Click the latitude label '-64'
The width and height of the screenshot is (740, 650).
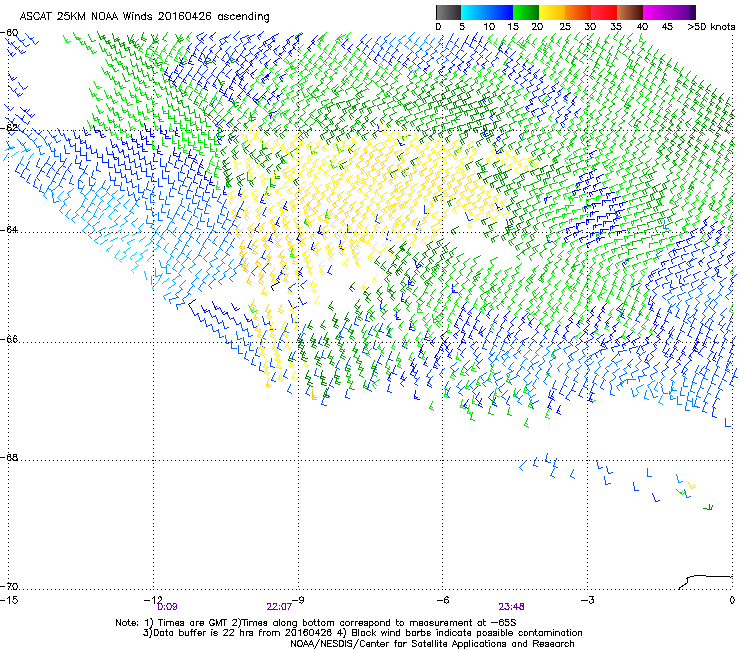point(10,229)
